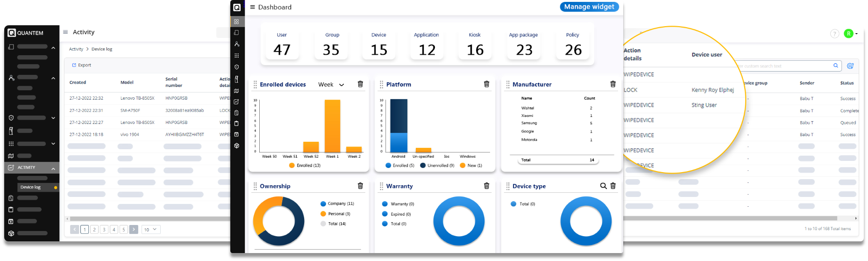Toggle the Enrolled (13) chart legend
This screenshot has height=261, width=868.
coord(305,166)
